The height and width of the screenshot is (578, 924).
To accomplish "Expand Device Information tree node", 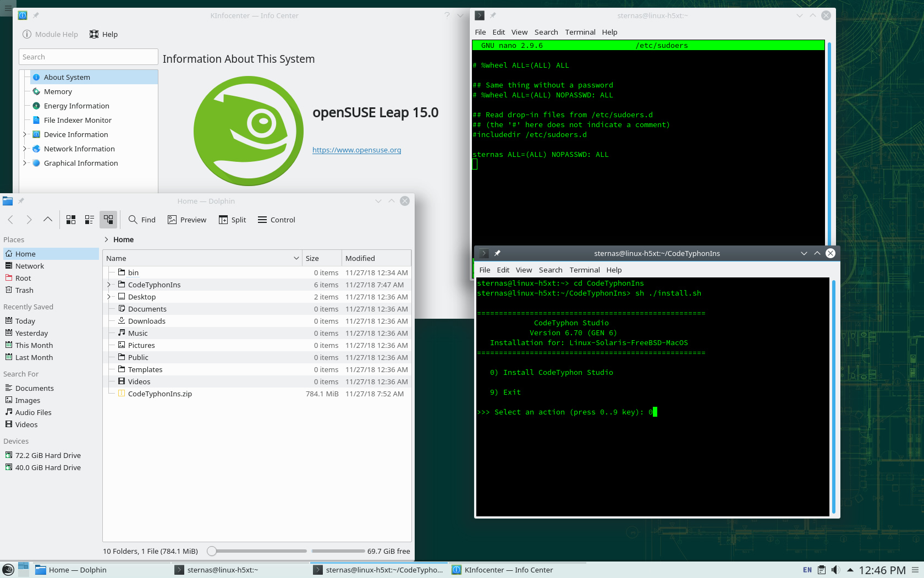I will pos(25,134).
